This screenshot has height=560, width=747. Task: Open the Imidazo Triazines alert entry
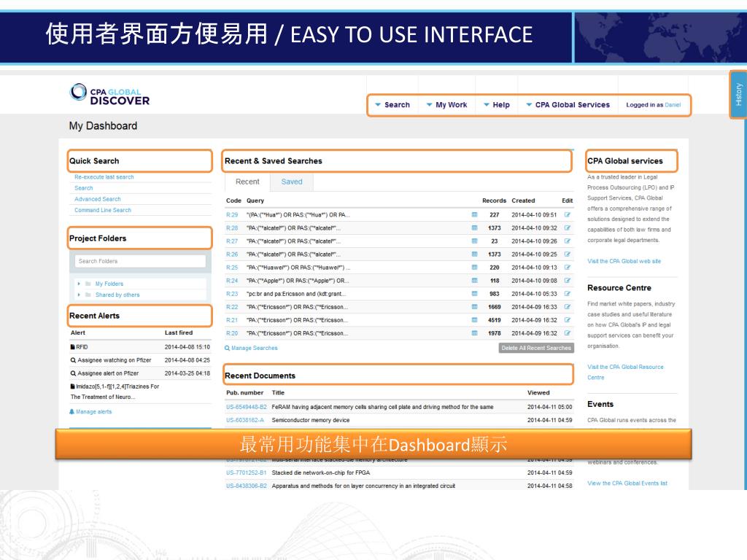pyautogui.click(x=115, y=392)
